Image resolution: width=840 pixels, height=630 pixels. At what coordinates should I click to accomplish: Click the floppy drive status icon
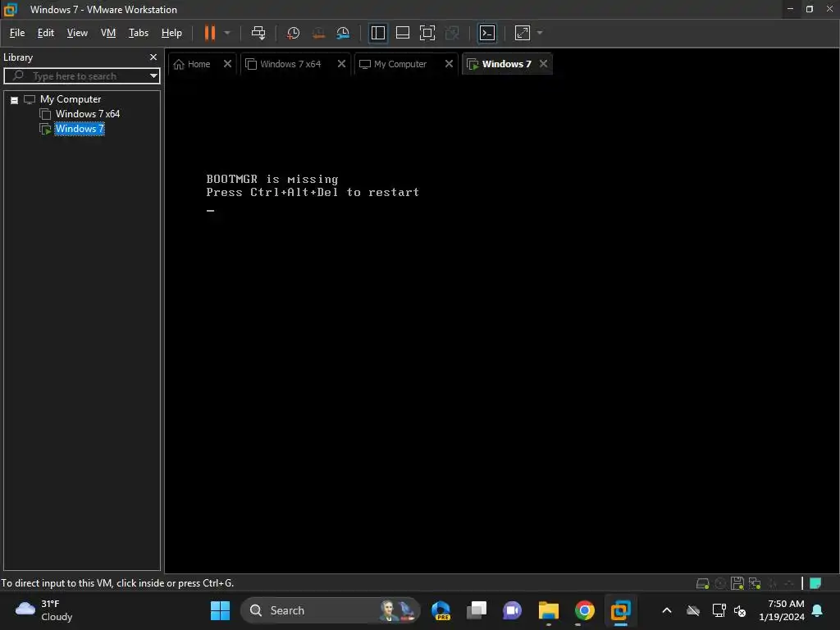point(737,583)
